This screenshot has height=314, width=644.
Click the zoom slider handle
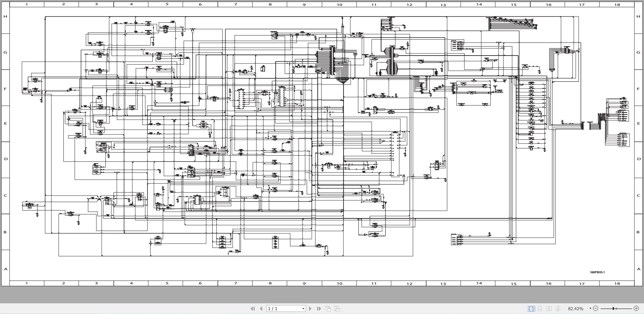tap(614, 308)
